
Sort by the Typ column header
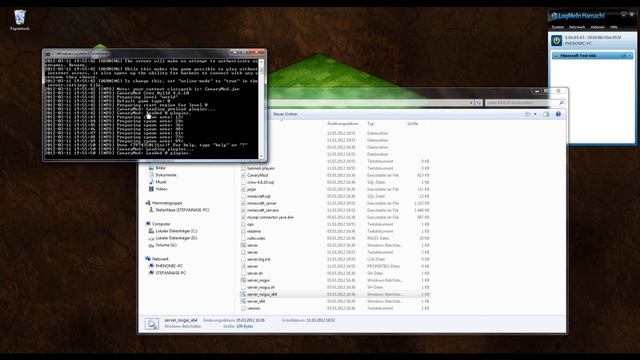coord(370,123)
